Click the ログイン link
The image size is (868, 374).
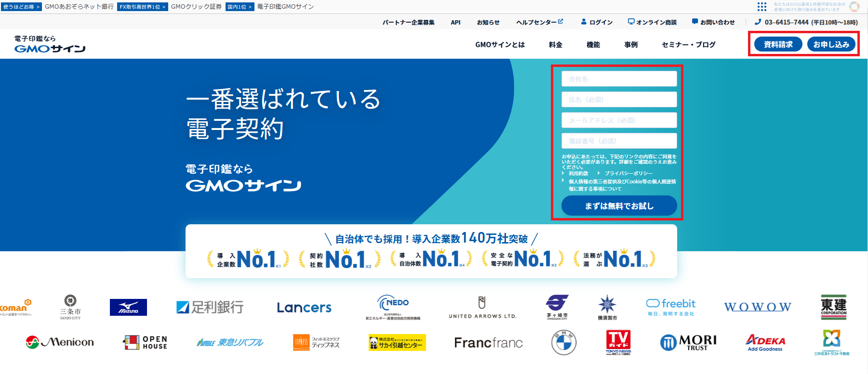[x=601, y=22]
